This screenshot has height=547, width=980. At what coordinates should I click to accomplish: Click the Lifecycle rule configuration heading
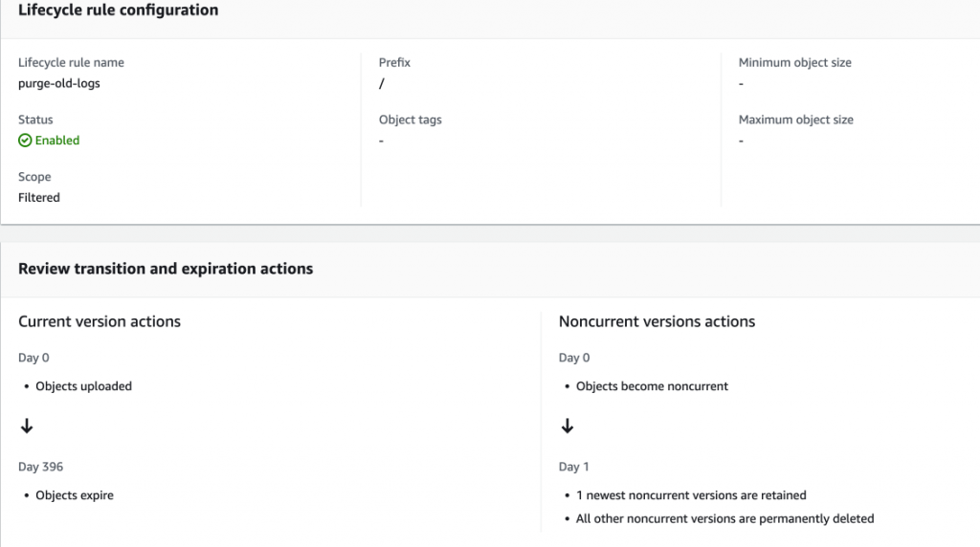(118, 11)
